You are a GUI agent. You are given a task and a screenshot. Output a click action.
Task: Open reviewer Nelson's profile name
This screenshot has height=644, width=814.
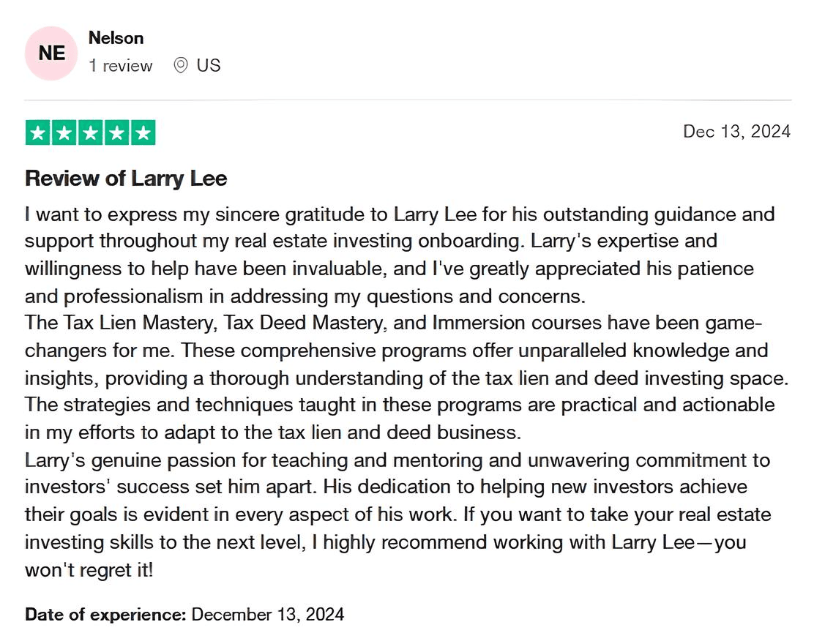[116, 38]
